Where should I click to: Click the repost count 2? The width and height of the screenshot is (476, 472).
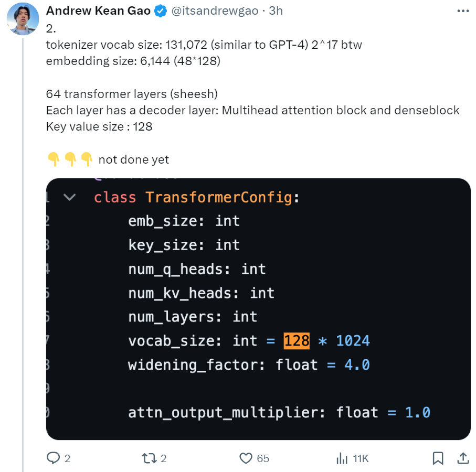coord(163,458)
